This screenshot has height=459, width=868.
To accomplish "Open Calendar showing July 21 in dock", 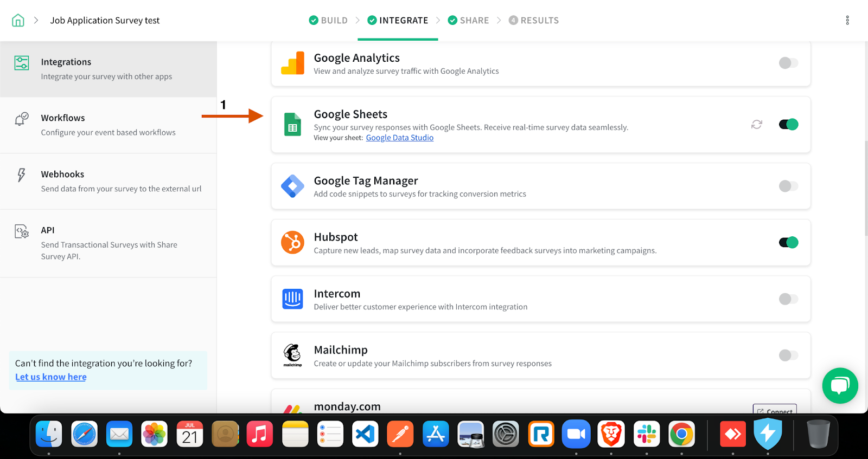I will pos(190,434).
